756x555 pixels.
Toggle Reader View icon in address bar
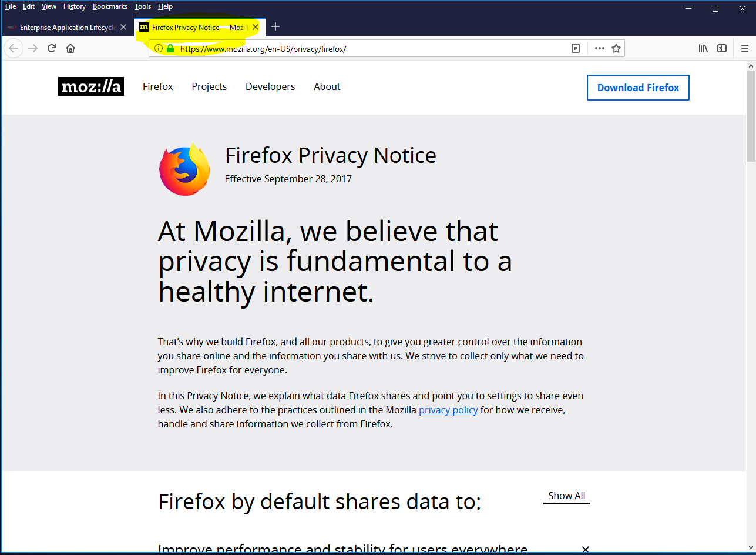pos(576,48)
